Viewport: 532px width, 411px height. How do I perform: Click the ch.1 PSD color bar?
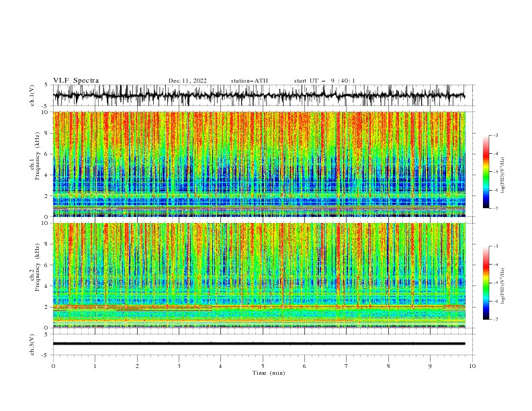[486, 172]
